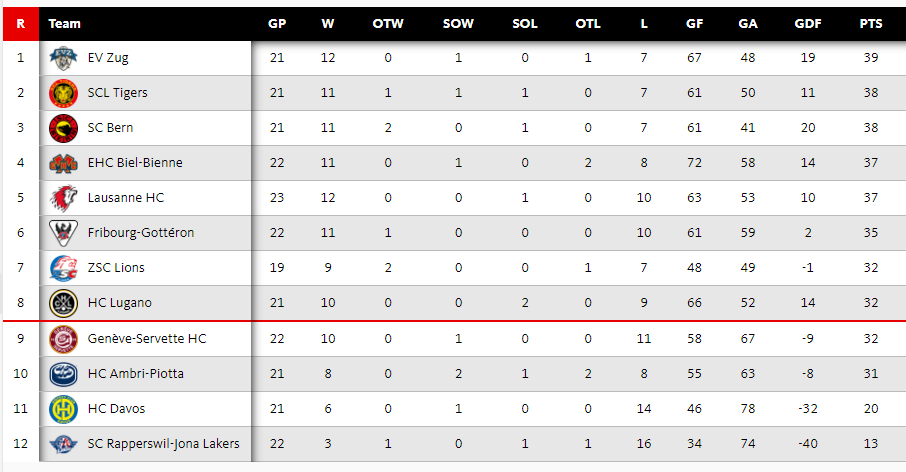The image size is (906, 472).
Task: Click the EV Zug team logo
Action: point(63,58)
